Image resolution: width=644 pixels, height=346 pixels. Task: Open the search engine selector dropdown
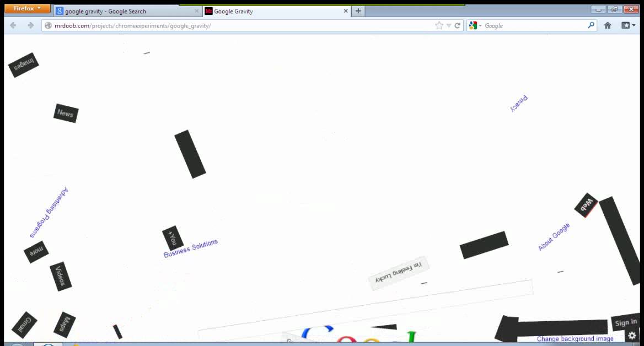(x=475, y=25)
